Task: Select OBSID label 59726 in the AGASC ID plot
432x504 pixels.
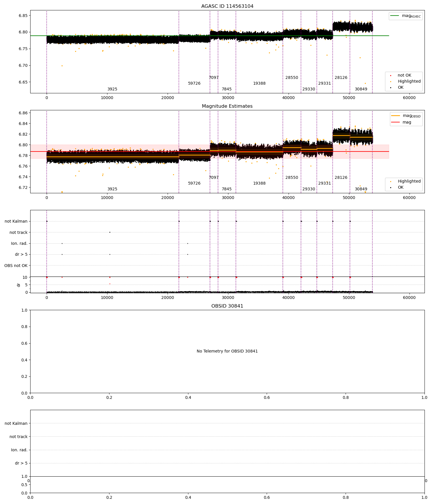Action: pyautogui.click(x=194, y=84)
